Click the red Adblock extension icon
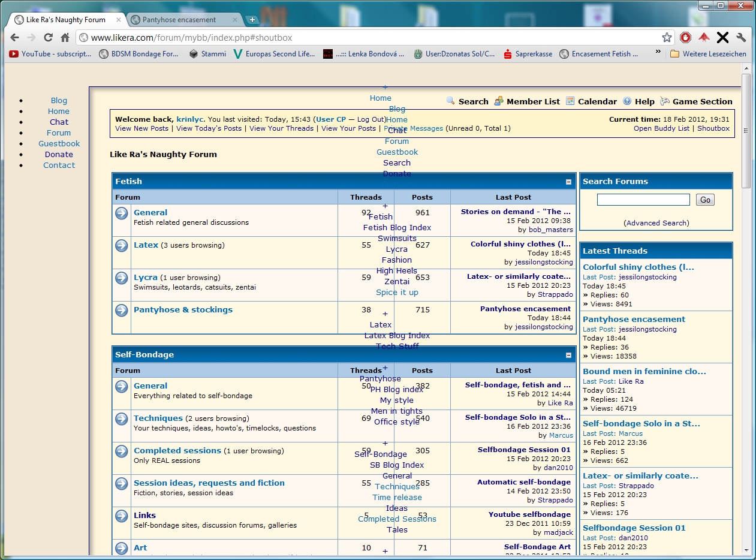 [x=685, y=38]
